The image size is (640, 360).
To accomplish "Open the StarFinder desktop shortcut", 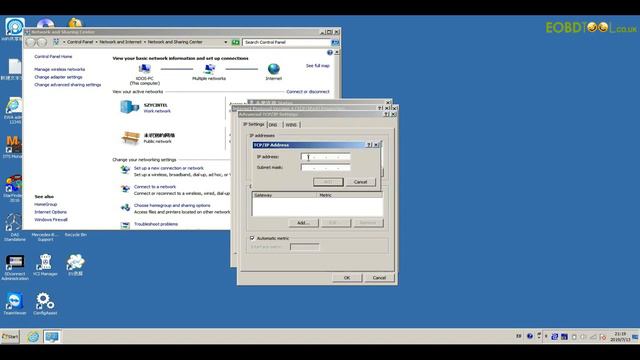I will click(14, 188).
